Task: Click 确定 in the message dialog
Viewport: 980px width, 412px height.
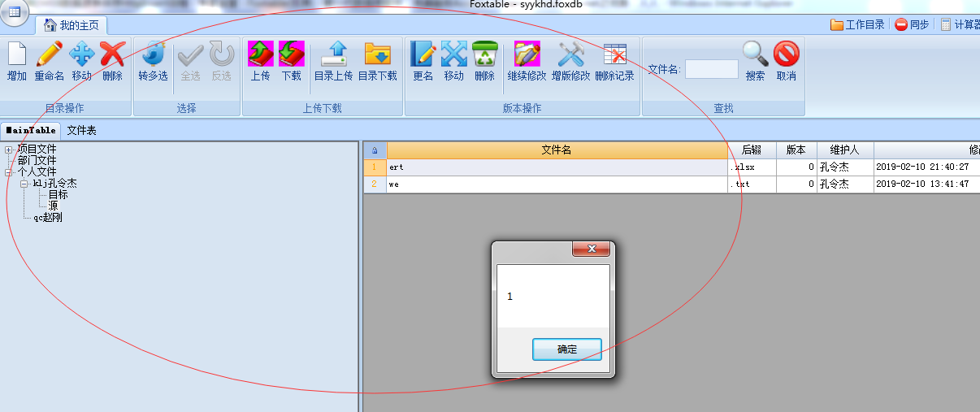Action: [x=567, y=349]
